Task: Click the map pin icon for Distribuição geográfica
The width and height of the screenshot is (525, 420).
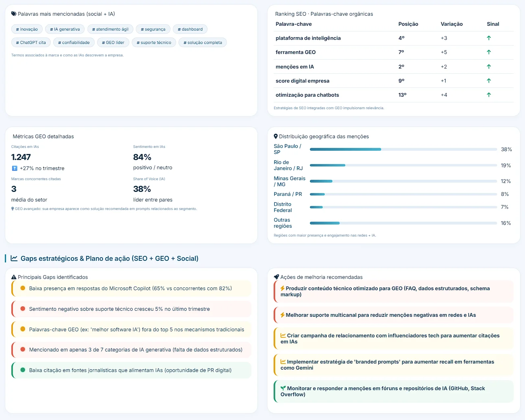Action: pos(276,137)
